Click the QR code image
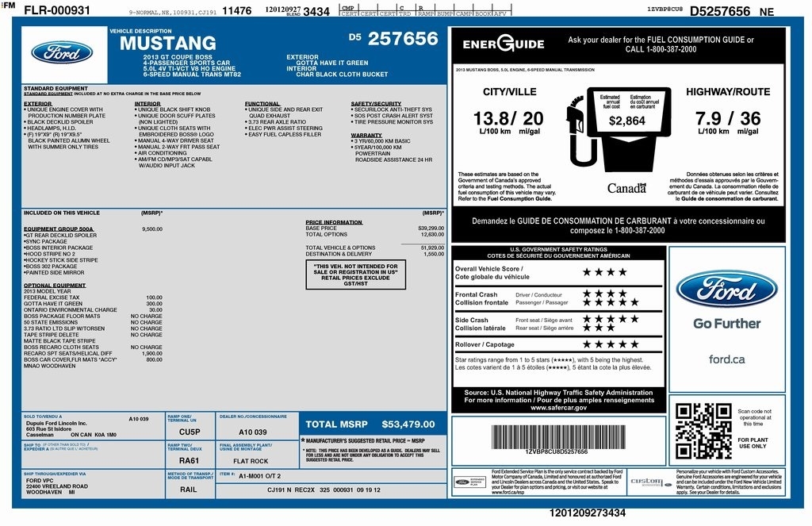This screenshot has height=526, width=812. tap(703, 431)
